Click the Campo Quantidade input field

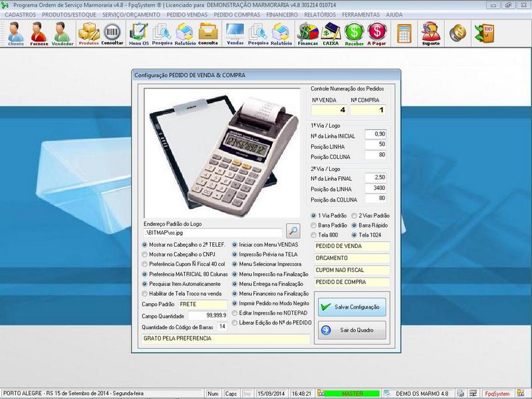(x=207, y=315)
